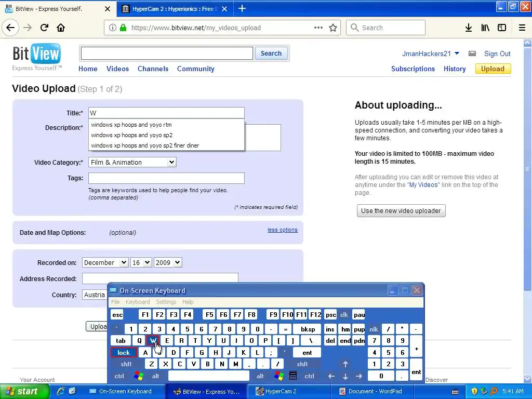Image resolution: width=532 pixels, height=399 pixels.
Task: Open the Keyboard menu of On-Screen Keyboard
Action: click(x=137, y=302)
